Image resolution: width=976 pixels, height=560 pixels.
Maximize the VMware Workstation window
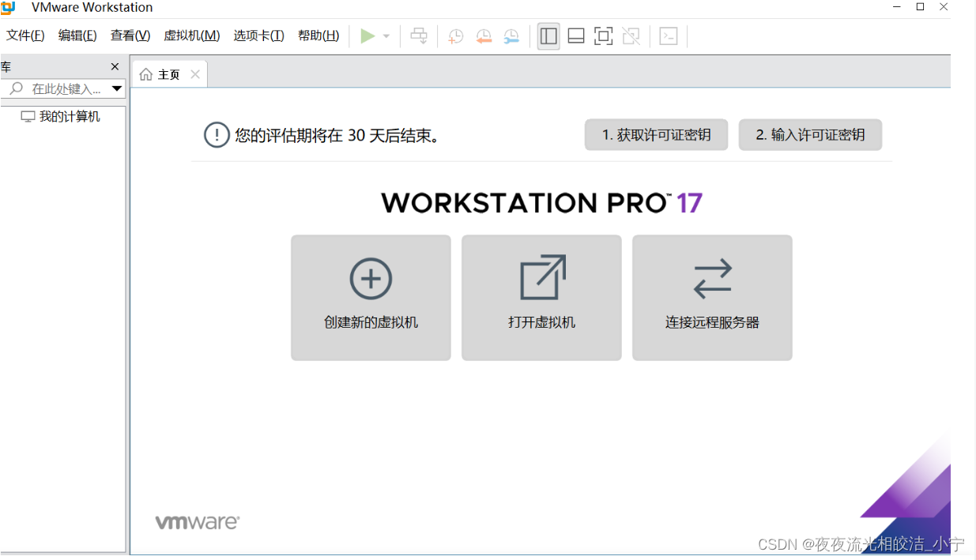(920, 7)
